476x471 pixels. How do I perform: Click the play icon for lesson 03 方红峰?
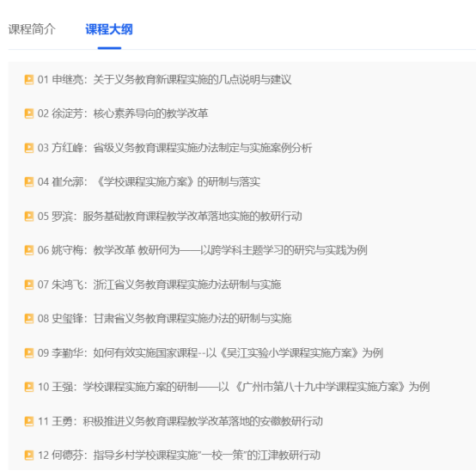29,148
